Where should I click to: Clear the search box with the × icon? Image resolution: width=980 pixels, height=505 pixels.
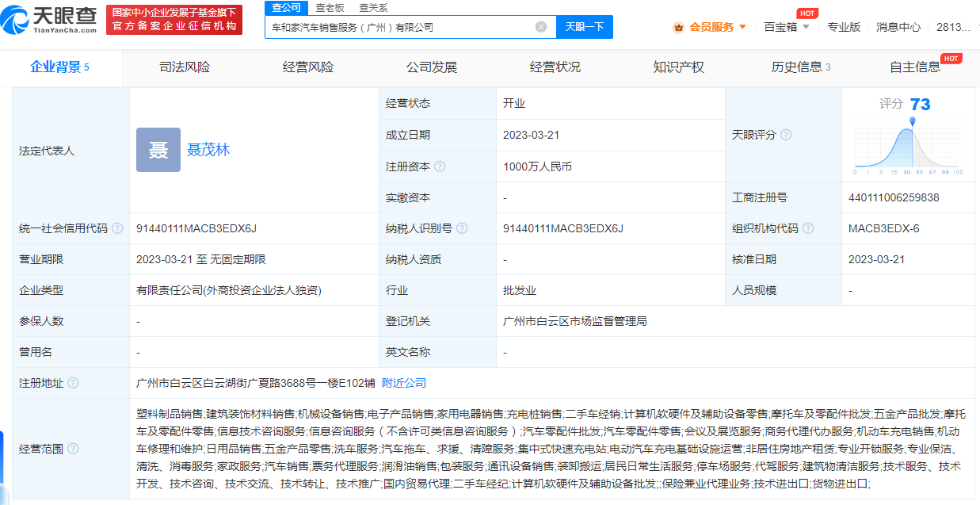pyautogui.click(x=542, y=26)
